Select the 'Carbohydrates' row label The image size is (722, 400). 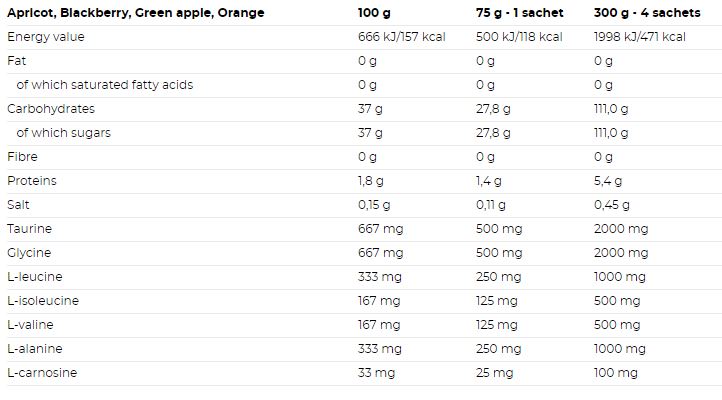(x=49, y=109)
